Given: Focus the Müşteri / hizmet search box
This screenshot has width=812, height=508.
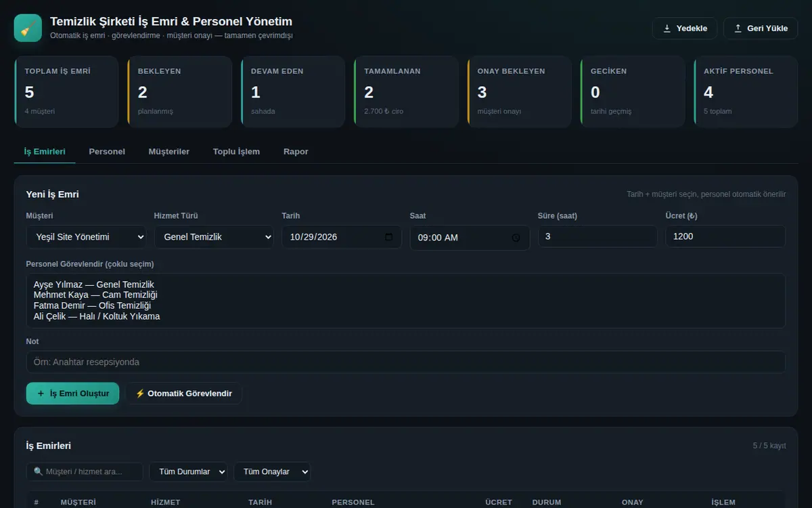Looking at the screenshot, I should [85, 471].
